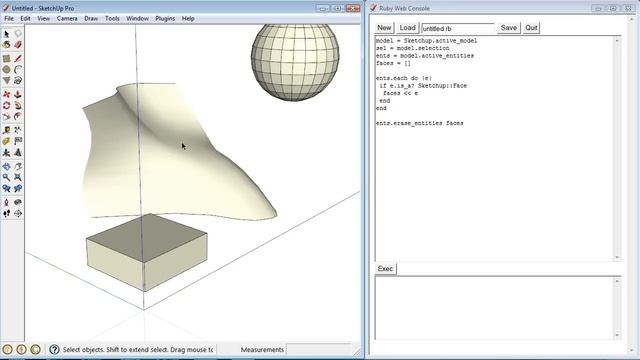This screenshot has height=360, width=640.
Task: Click the third round status bar icon
Action: tap(36, 349)
